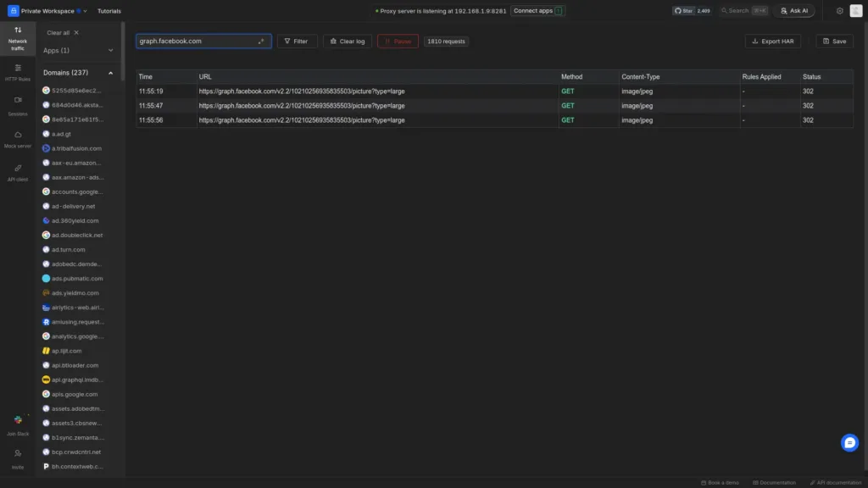Image resolution: width=868 pixels, height=488 pixels.
Task: Pause traffic capture
Action: pos(398,41)
